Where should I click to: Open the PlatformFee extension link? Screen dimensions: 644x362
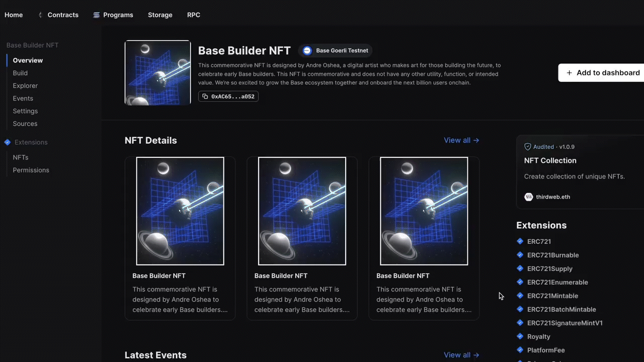(546, 350)
